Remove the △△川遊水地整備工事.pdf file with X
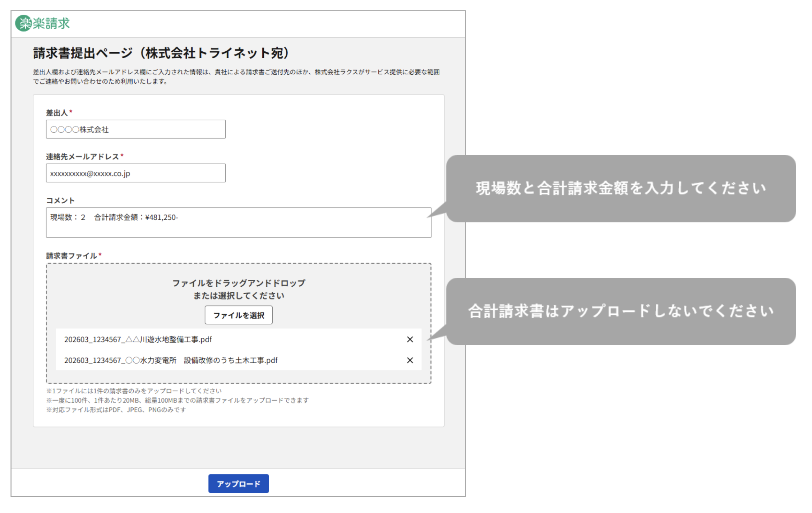812x513 pixels. tap(410, 339)
